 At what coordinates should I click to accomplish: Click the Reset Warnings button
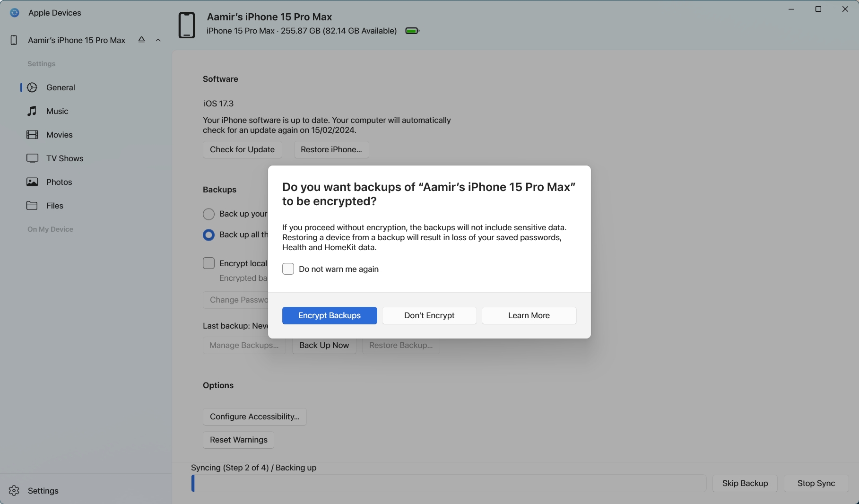(x=239, y=440)
